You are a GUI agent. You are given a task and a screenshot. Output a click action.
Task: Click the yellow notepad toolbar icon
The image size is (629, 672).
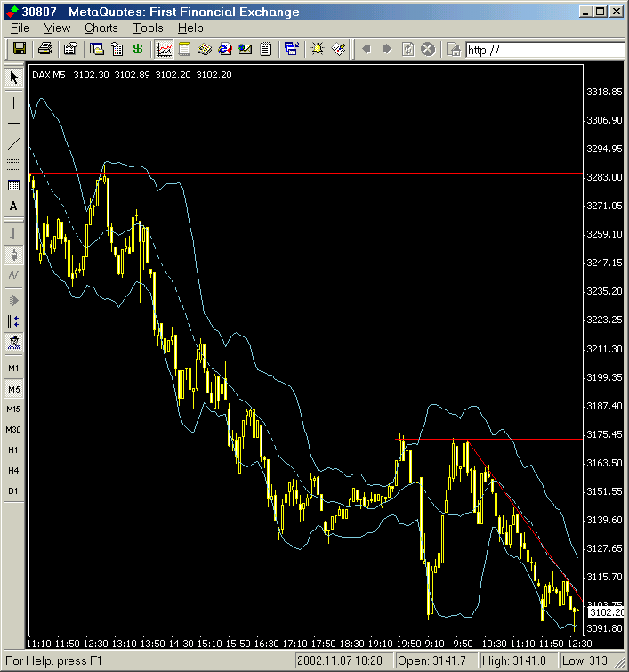tap(184, 49)
